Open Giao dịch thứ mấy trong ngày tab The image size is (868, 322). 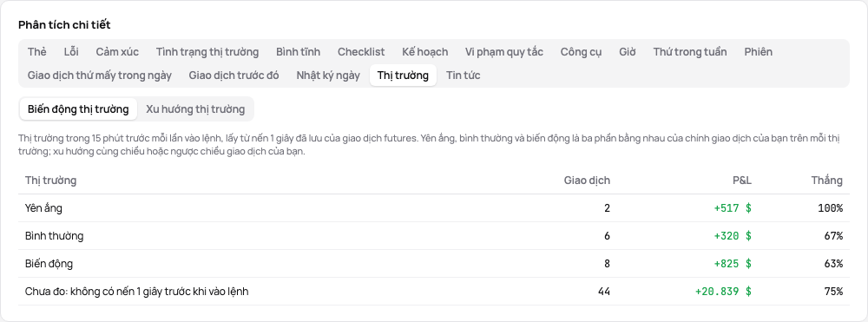point(100,76)
